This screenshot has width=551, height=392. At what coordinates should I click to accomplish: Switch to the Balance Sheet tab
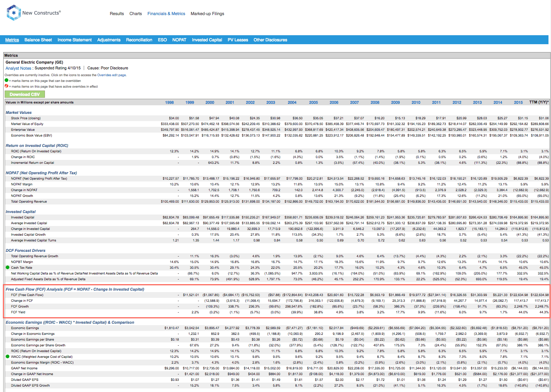38,40
